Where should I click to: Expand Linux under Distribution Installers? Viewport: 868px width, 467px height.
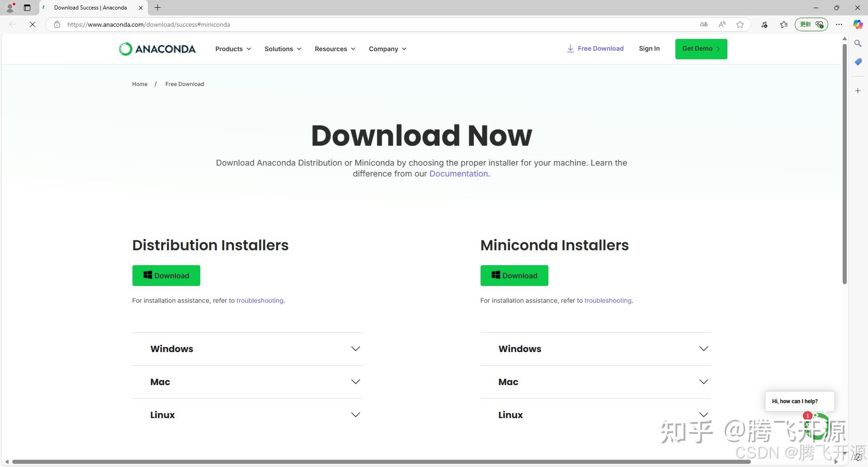tap(248, 415)
